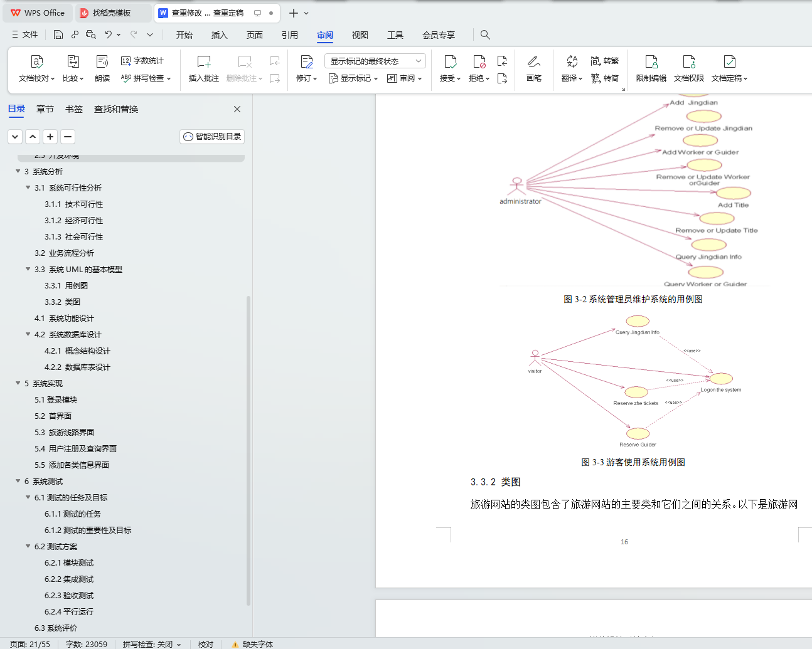Switch to the 找稻壳模板 window tab
Image resolution: width=812 pixels, height=649 pixels.
(x=112, y=13)
